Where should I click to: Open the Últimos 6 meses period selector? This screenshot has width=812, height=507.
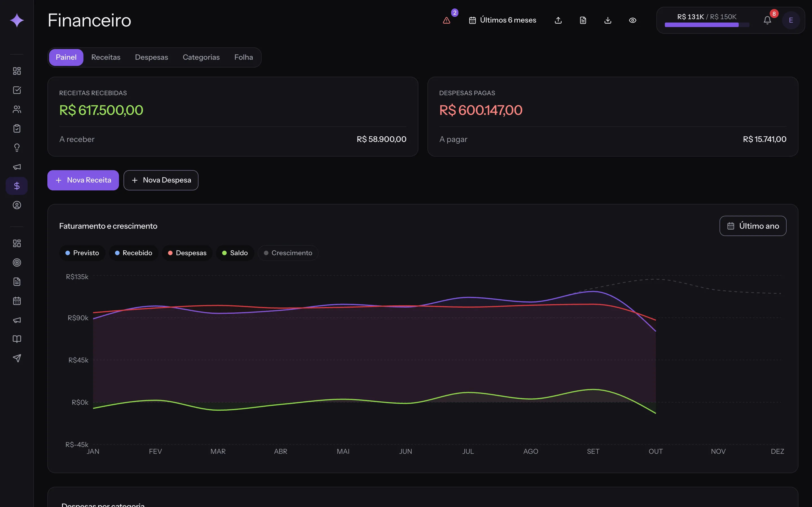click(x=502, y=21)
